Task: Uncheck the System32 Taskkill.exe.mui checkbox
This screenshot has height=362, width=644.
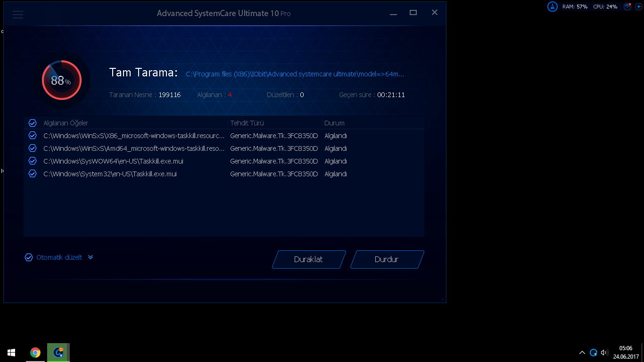Action: 33,173
